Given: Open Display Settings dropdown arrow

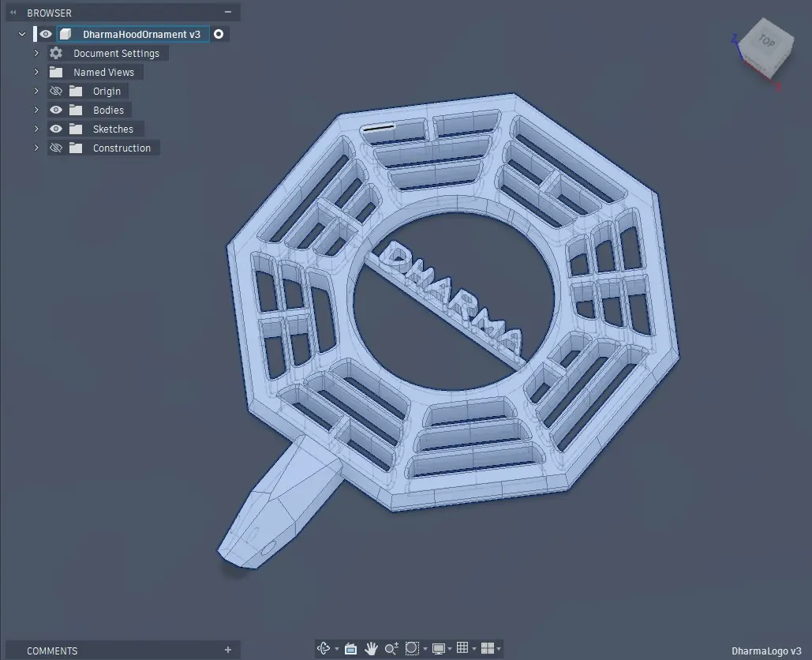Looking at the screenshot, I should 450,649.
